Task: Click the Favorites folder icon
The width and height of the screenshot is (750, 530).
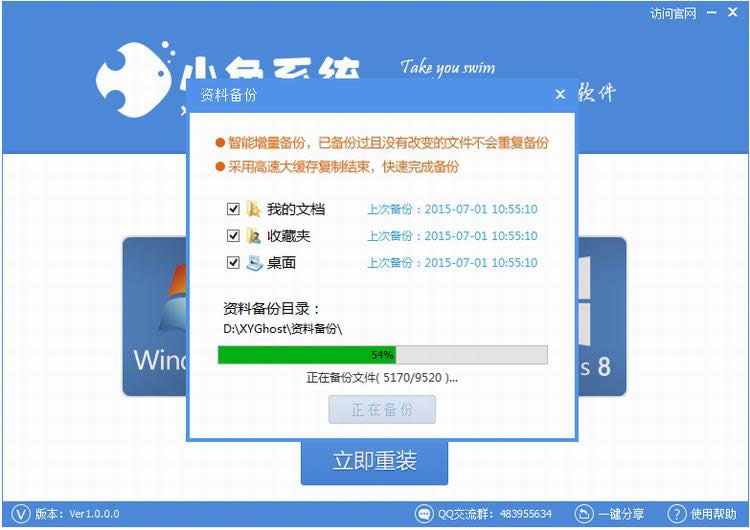Action: coord(253,236)
